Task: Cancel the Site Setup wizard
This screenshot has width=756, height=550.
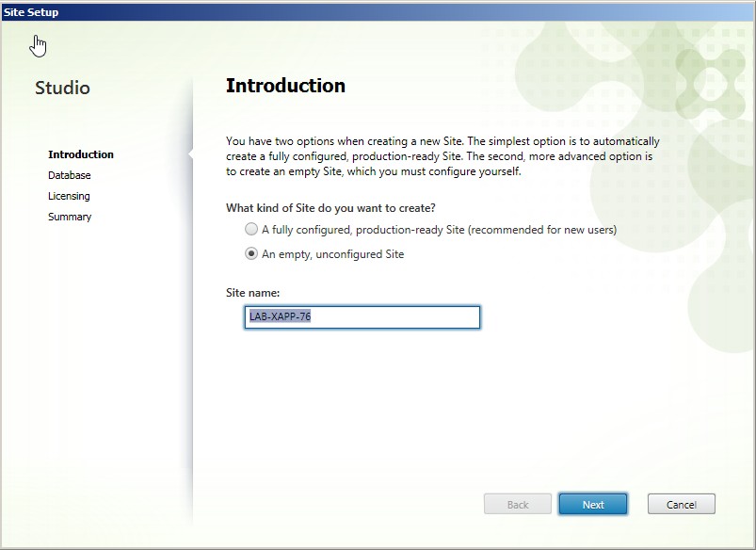Action: (681, 505)
